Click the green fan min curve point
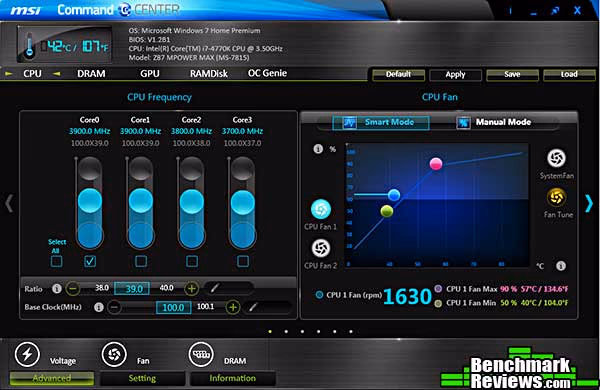 [x=387, y=211]
